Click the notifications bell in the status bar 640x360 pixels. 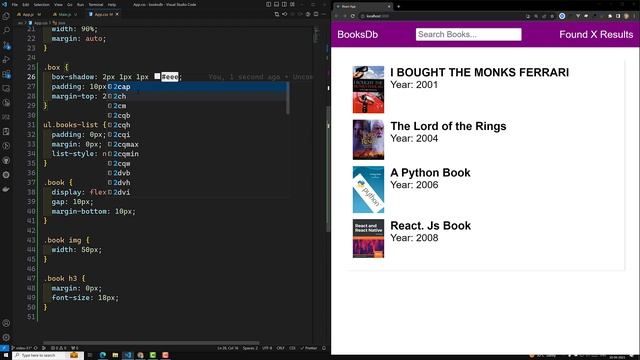pyautogui.click(x=324, y=348)
